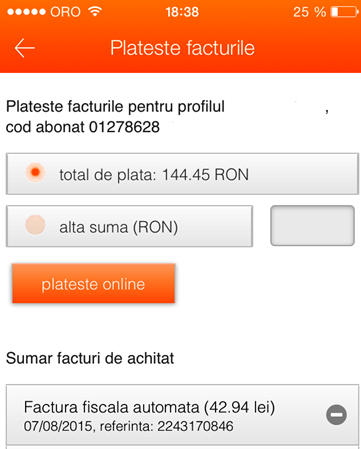Tap the Wi-Fi status icon
Screen dimensions: 361x449
pos(95,11)
